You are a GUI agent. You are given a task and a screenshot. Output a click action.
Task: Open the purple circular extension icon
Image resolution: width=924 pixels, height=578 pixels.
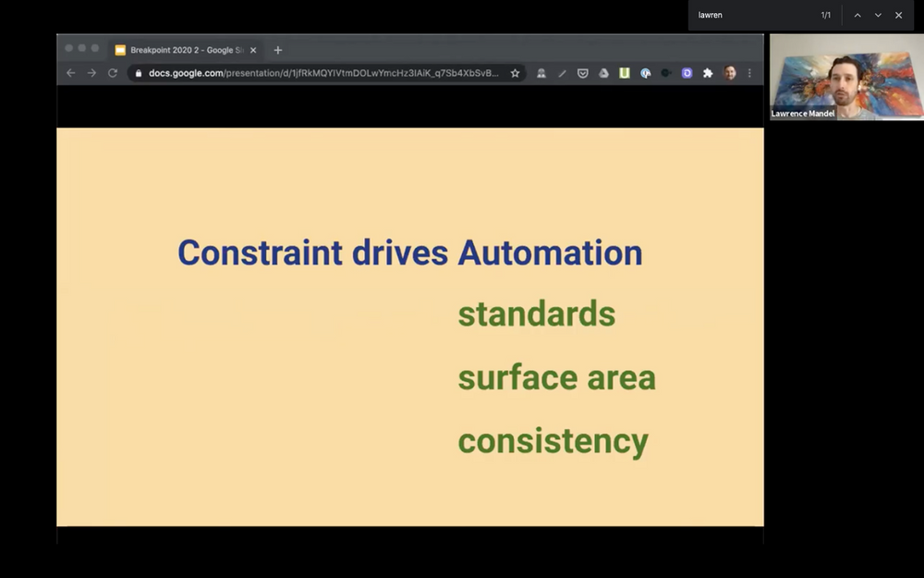pyautogui.click(x=687, y=72)
